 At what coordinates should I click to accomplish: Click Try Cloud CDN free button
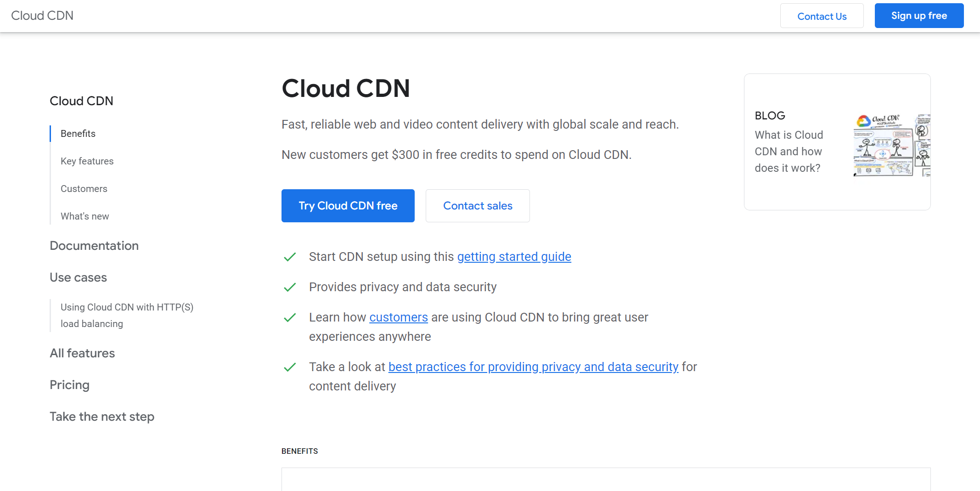pos(348,206)
